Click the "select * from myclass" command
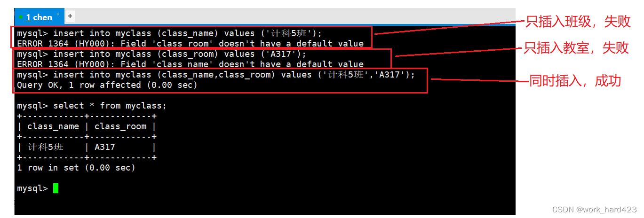644x218 pixels. (92, 106)
